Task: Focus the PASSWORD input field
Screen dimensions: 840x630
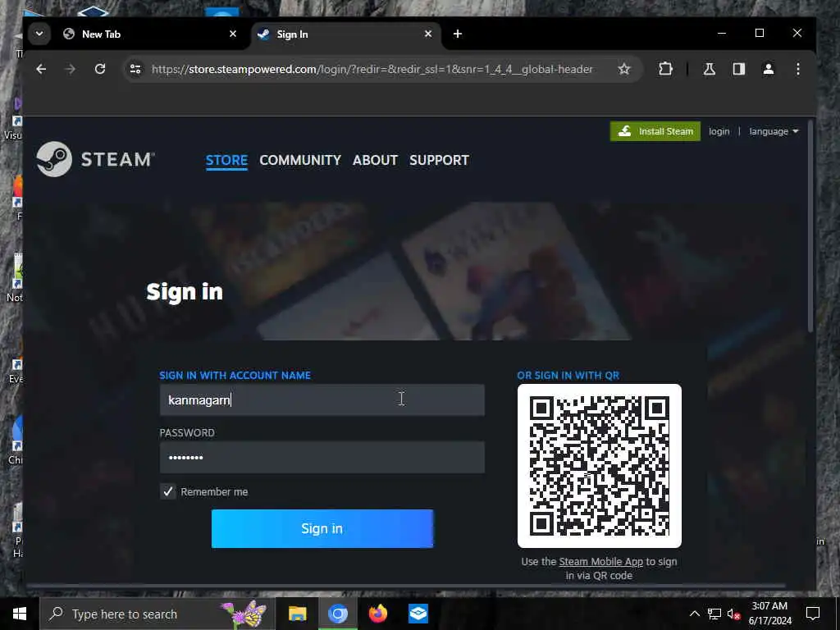Action: click(322, 457)
